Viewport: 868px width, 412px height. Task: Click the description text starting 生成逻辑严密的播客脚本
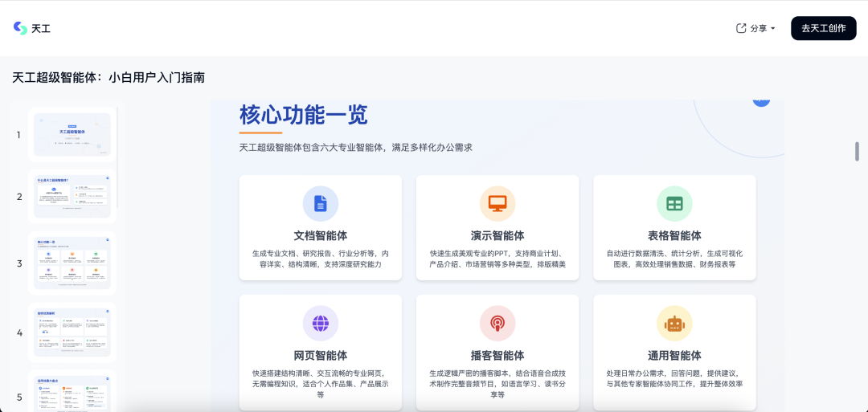tap(497, 384)
